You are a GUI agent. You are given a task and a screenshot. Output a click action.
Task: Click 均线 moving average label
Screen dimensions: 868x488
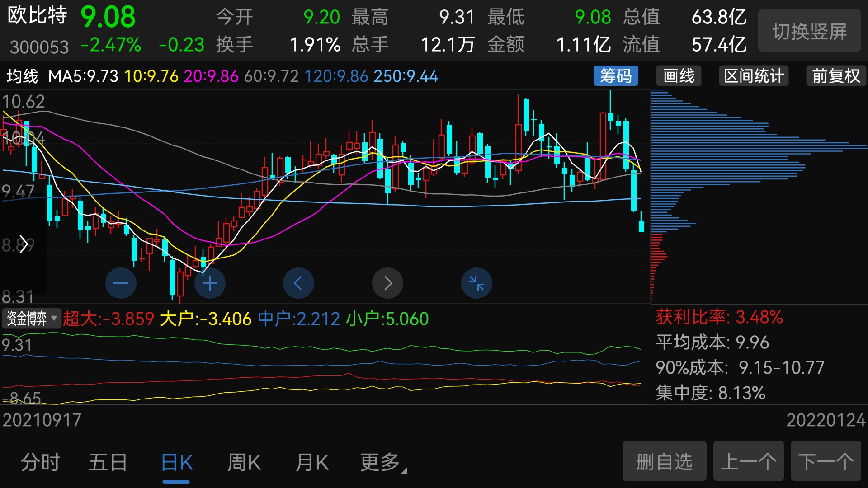click(22, 76)
